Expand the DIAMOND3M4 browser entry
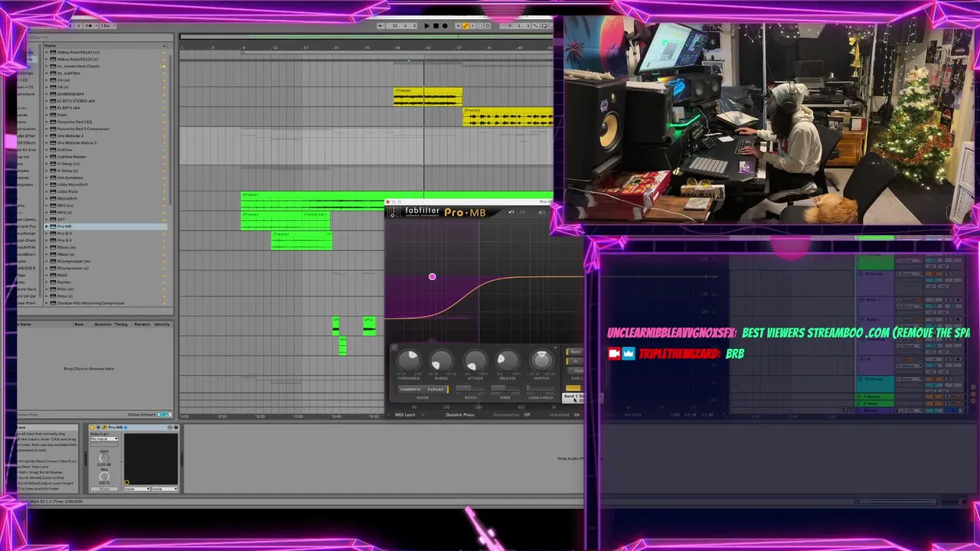980x551 pixels. (x=47, y=94)
